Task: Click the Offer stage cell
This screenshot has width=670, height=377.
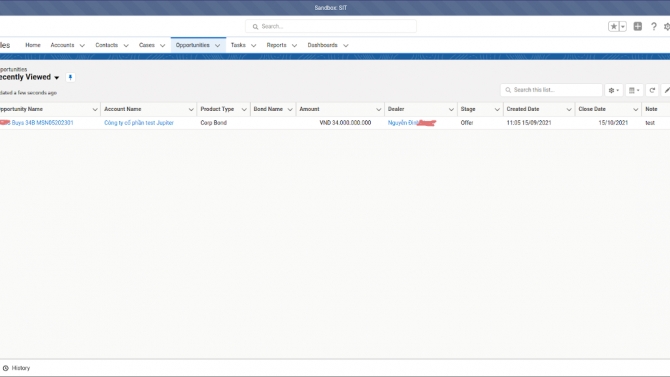Action: coord(467,123)
